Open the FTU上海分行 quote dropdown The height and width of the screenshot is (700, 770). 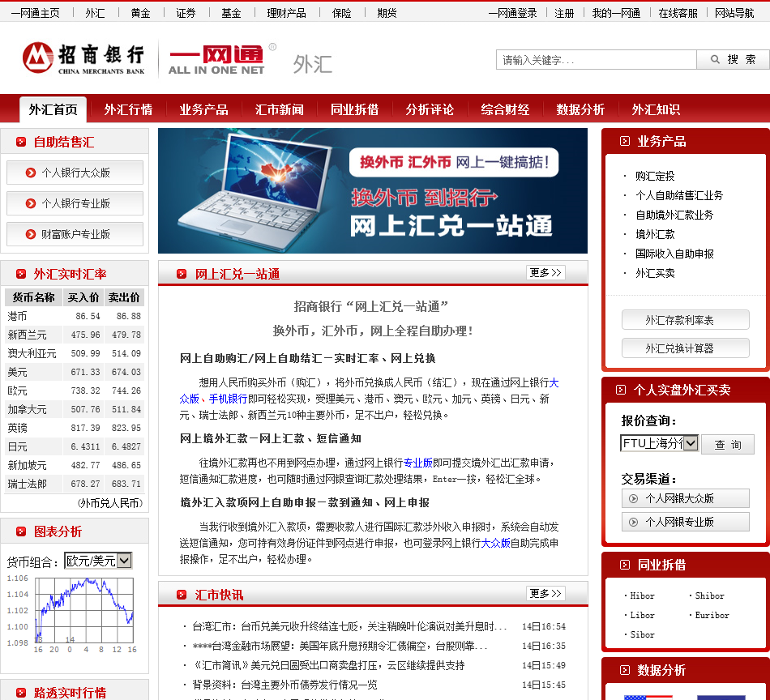point(659,443)
